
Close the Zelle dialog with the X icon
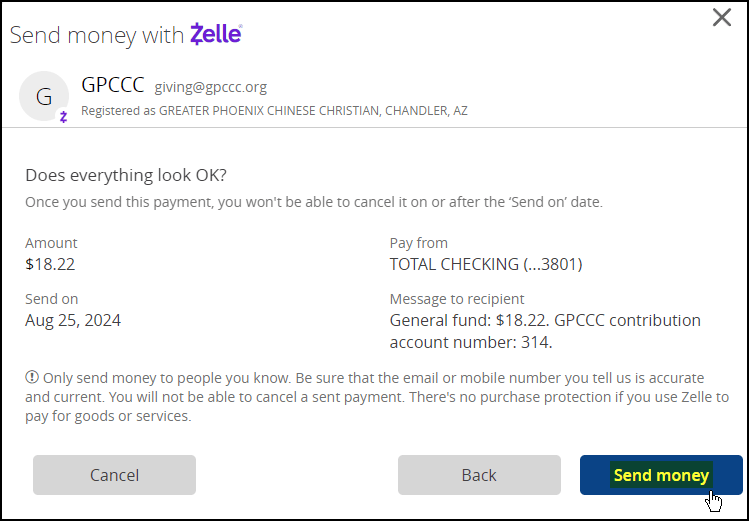pyautogui.click(x=721, y=18)
